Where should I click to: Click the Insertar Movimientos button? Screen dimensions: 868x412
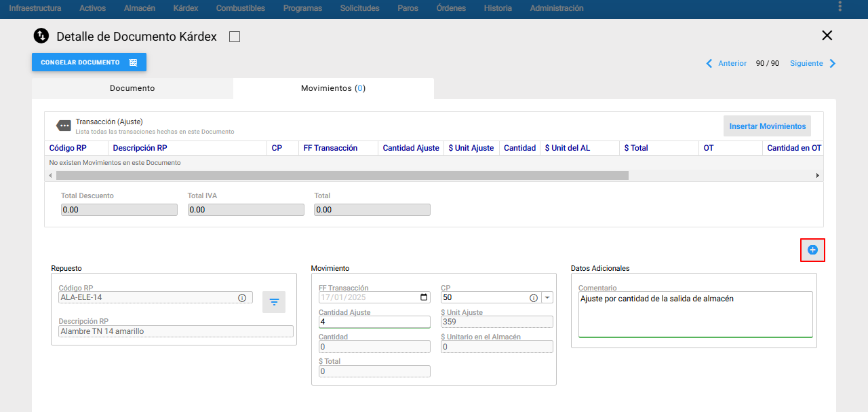[768, 126]
